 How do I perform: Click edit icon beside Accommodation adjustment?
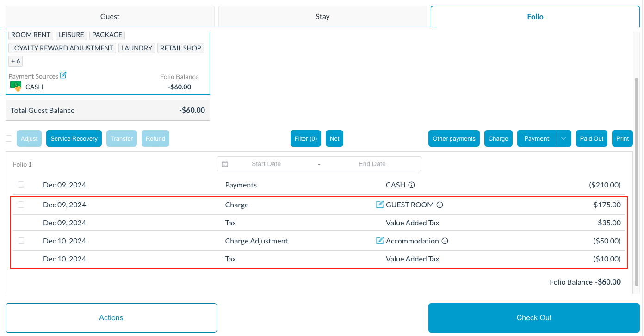pyautogui.click(x=380, y=241)
